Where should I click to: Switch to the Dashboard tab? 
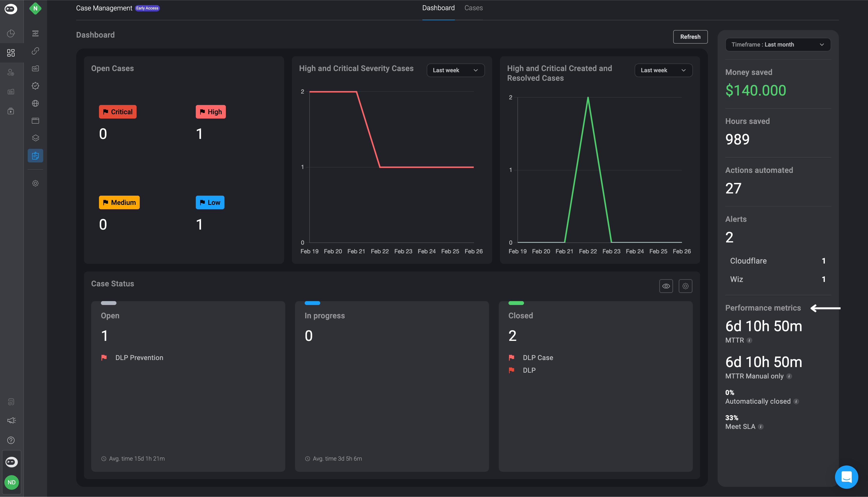438,8
